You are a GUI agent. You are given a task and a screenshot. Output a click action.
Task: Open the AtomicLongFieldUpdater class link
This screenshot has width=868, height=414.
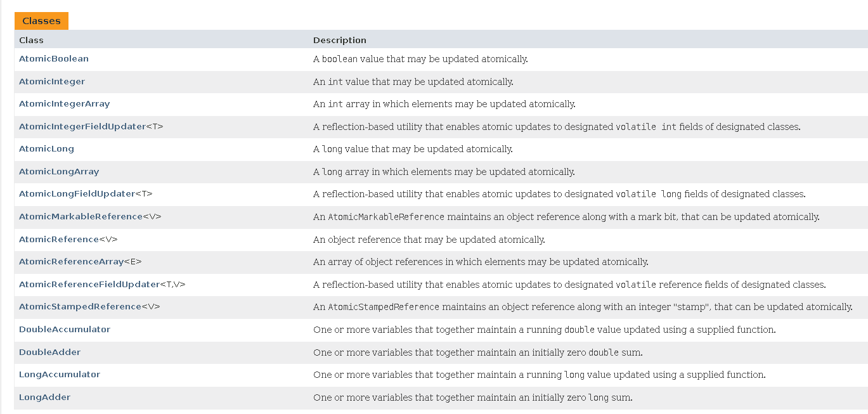pos(77,193)
